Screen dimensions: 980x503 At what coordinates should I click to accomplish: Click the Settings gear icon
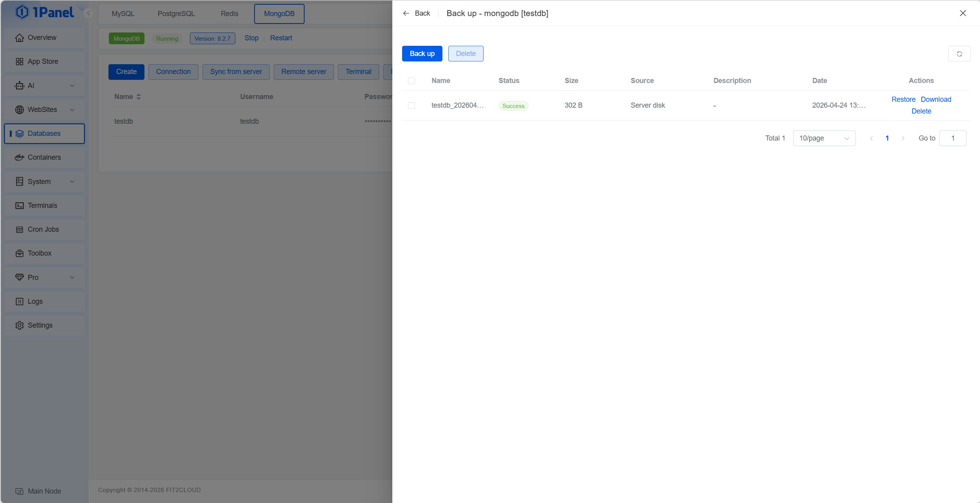click(x=20, y=325)
